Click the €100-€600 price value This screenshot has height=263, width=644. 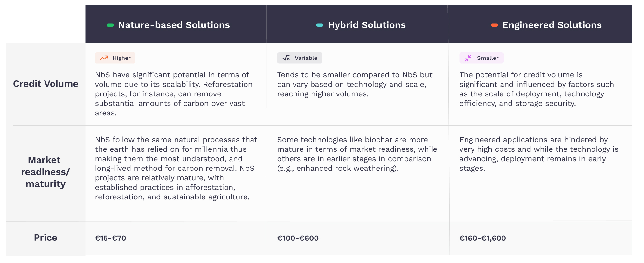[298, 238]
